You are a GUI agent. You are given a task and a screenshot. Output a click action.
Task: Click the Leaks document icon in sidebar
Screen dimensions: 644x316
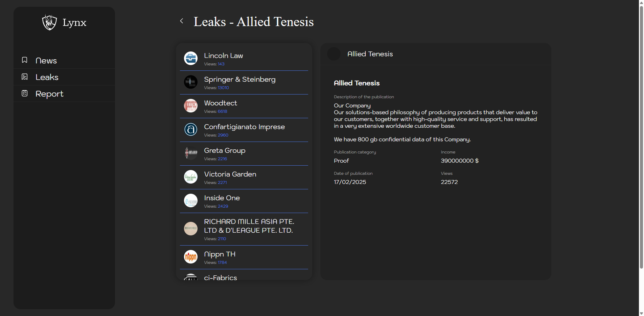[x=25, y=77]
